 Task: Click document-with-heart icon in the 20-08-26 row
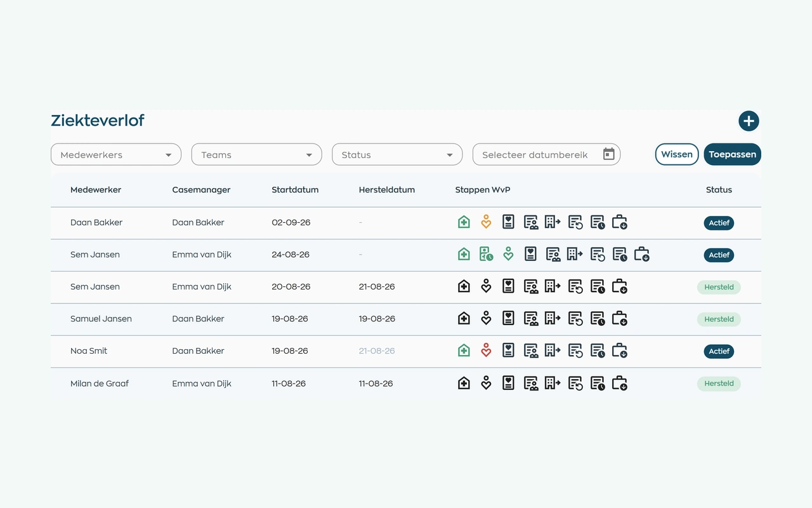508,286
